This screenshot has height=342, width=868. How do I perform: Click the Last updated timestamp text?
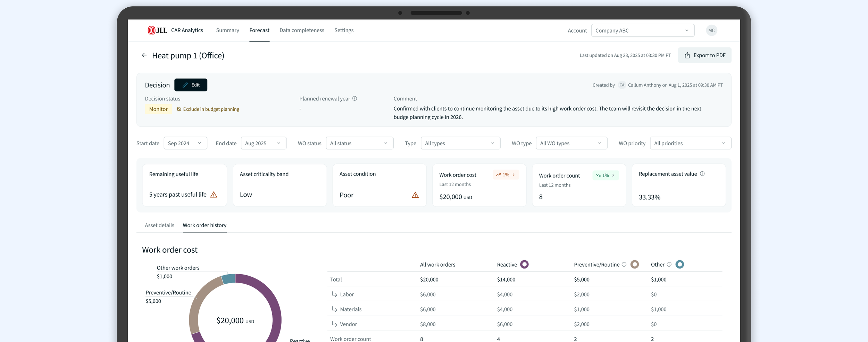click(x=625, y=55)
